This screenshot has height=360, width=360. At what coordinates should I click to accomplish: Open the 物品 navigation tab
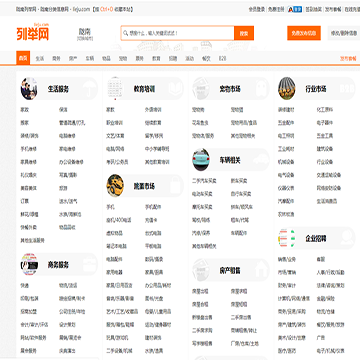106,58
